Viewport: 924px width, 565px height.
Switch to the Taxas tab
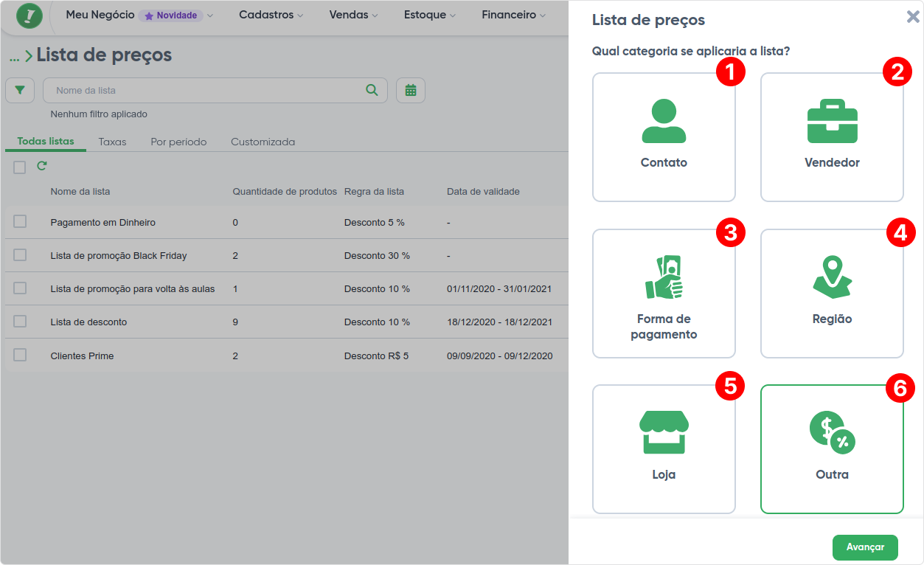[x=112, y=142]
